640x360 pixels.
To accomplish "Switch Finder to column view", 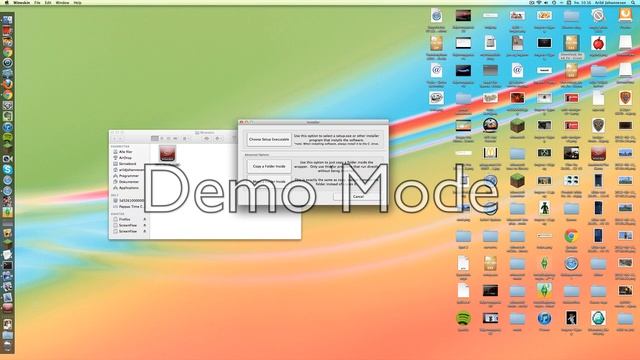I will tap(169, 139).
